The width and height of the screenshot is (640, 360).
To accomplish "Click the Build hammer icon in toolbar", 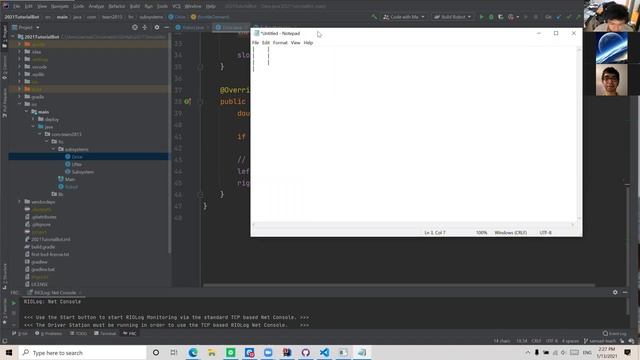I will (374, 17).
